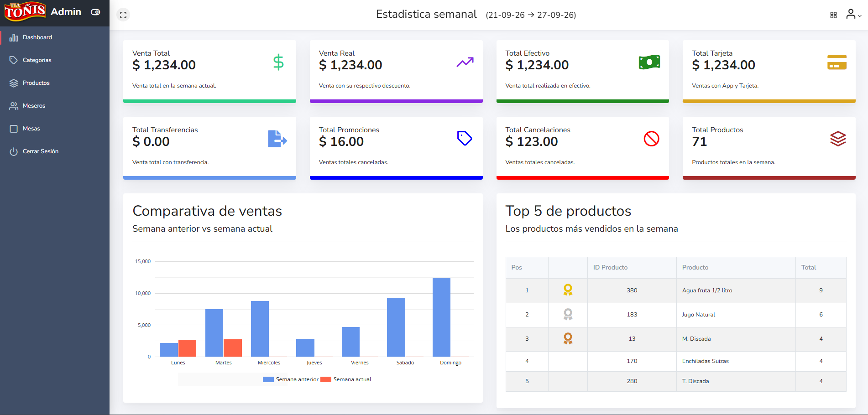Click the Total Cancelaciones $ 123.00 value
Image resolution: width=868 pixels, height=415 pixels.
click(x=531, y=142)
